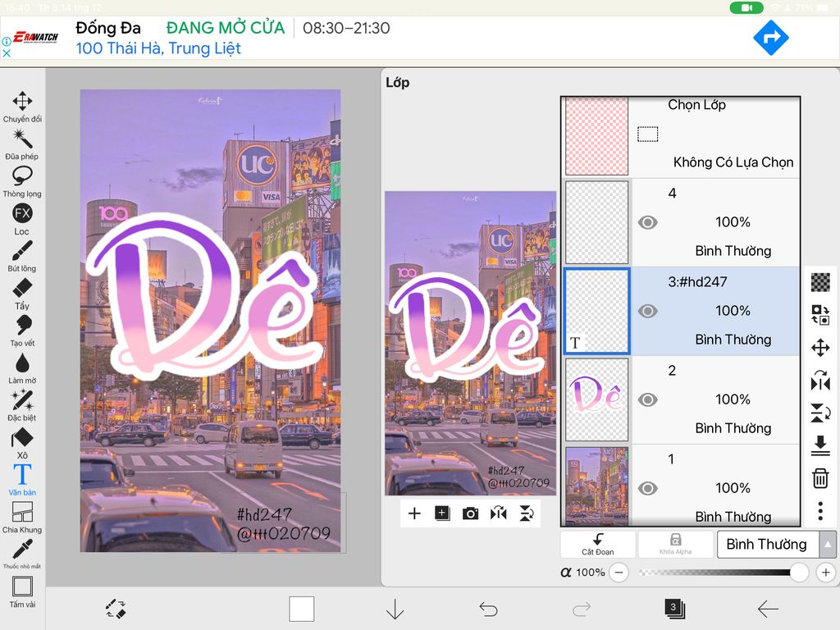Click the layer transfer/swap selection icon
The width and height of the screenshot is (840, 630).
820,315
